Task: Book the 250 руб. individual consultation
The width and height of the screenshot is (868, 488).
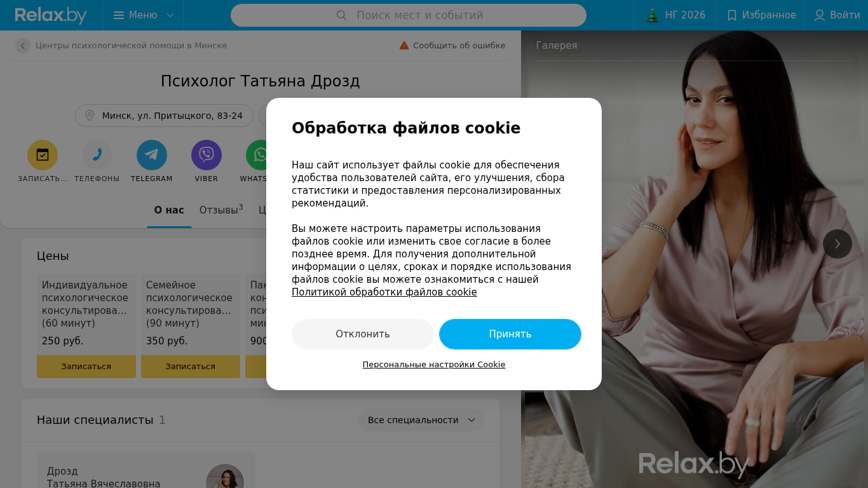Action: (x=86, y=367)
